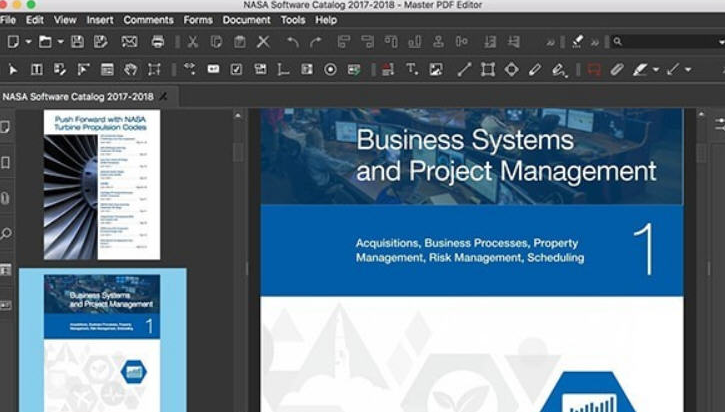Open the New document dropdown arrow
The height and width of the screenshot is (412, 725).
pyautogui.click(x=28, y=41)
